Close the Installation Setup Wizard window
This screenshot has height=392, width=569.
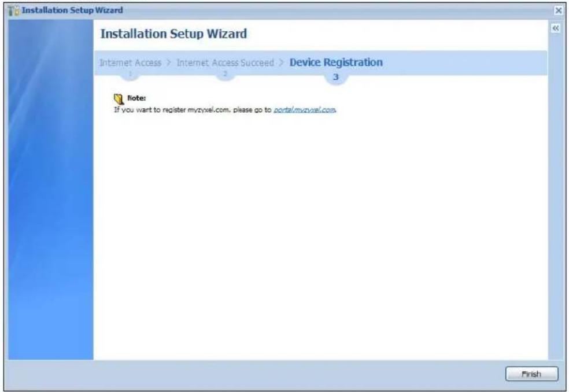coord(559,10)
